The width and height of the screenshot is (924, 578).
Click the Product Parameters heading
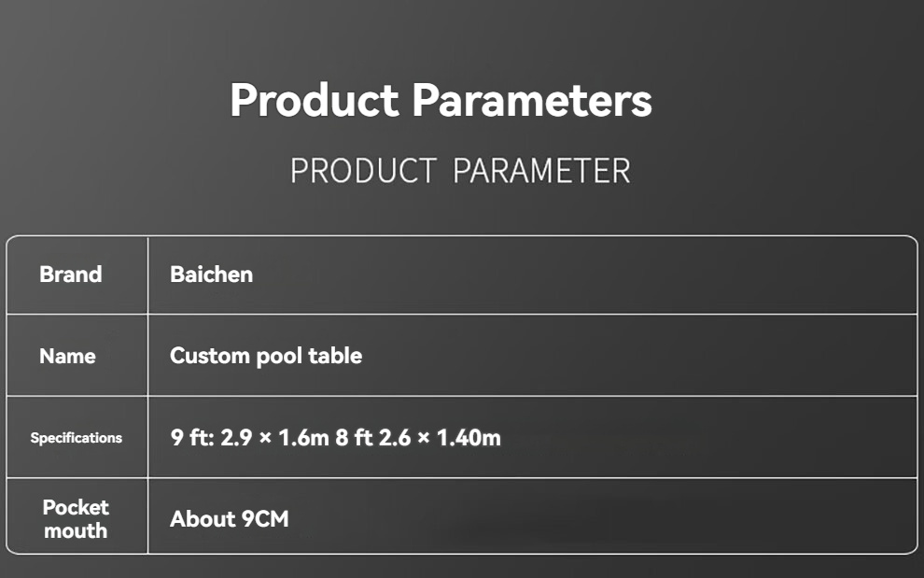(441, 100)
